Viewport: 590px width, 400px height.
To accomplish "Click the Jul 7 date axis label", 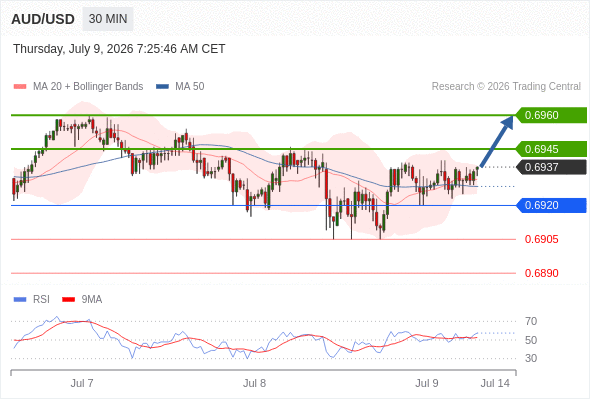I will (x=82, y=383).
